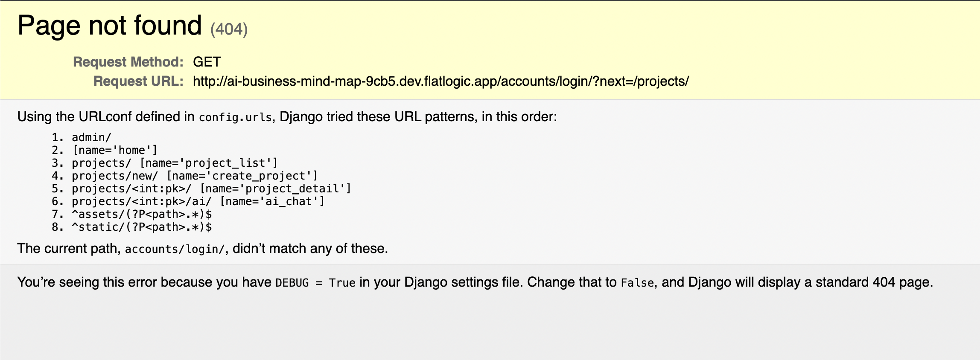This screenshot has width=980, height=360.
Task: Click the [name='home'] URL pattern
Action: 115,150
